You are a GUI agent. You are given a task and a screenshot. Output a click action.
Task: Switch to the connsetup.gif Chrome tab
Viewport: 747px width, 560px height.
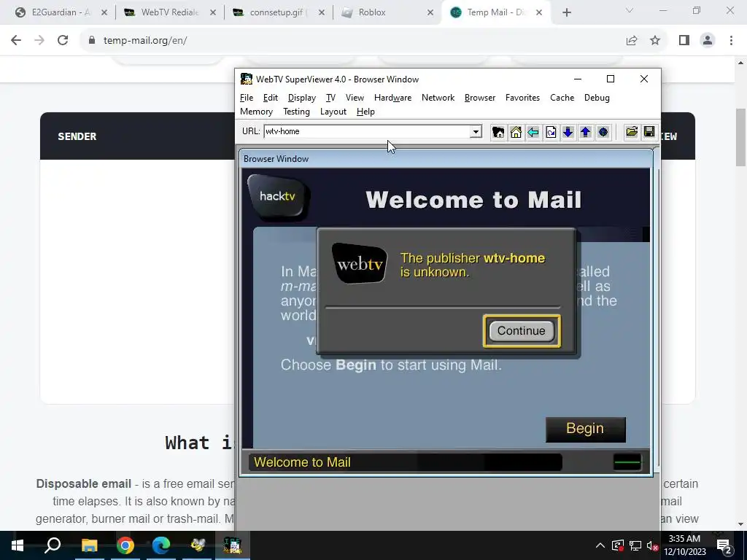point(278,12)
